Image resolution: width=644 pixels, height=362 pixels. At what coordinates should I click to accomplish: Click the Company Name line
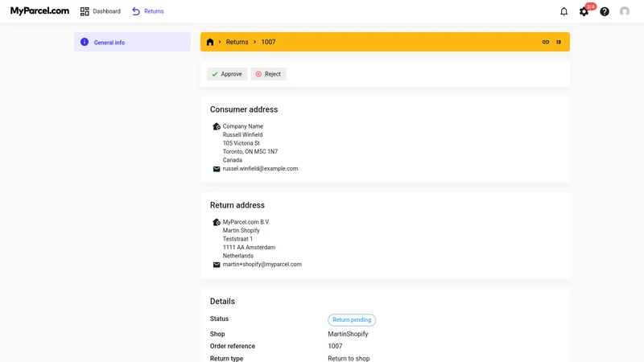coord(243,126)
